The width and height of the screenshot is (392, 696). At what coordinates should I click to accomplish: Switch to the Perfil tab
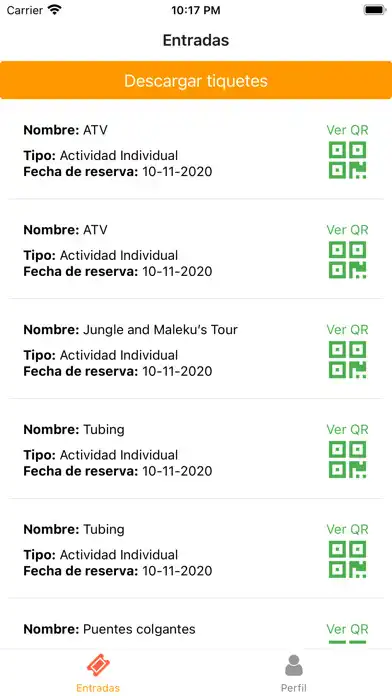point(293,672)
